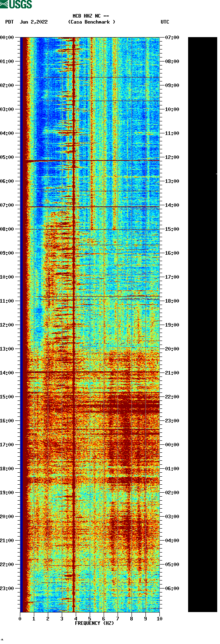Click the 12:00 PDT time label
Viewport: 220px width, 644px height.
(7, 325)
